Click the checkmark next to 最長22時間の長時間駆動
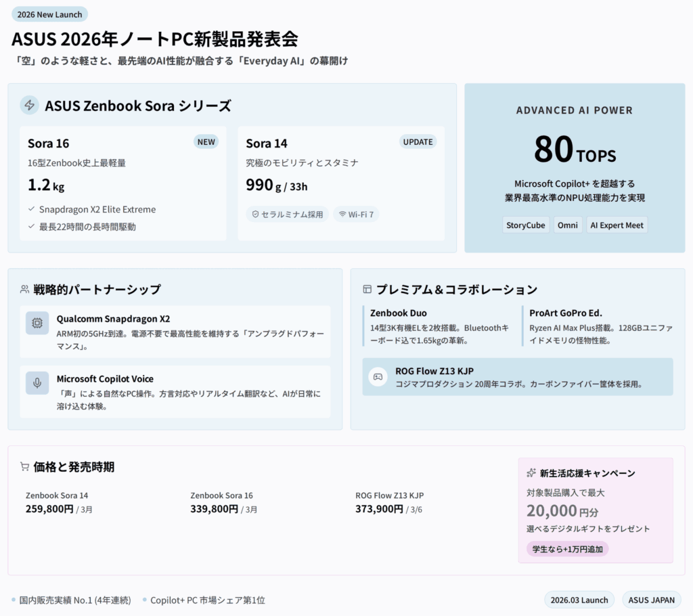693x616 pixels. 31,226
